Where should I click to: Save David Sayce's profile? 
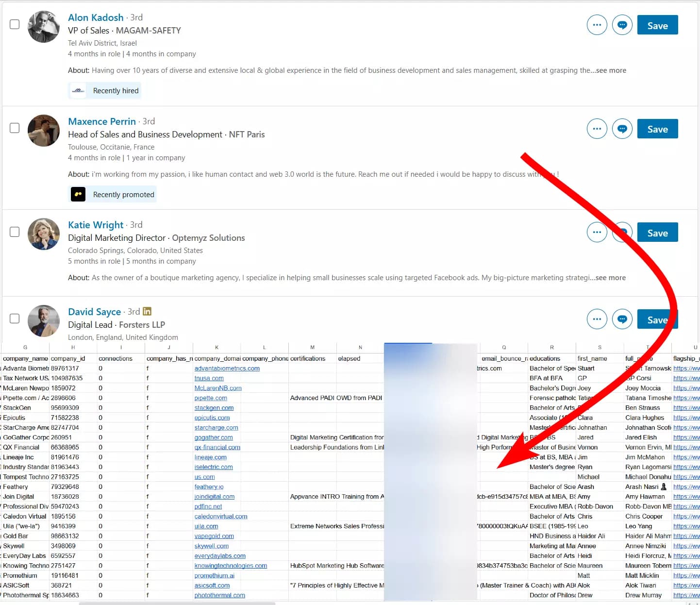point(657,319)
